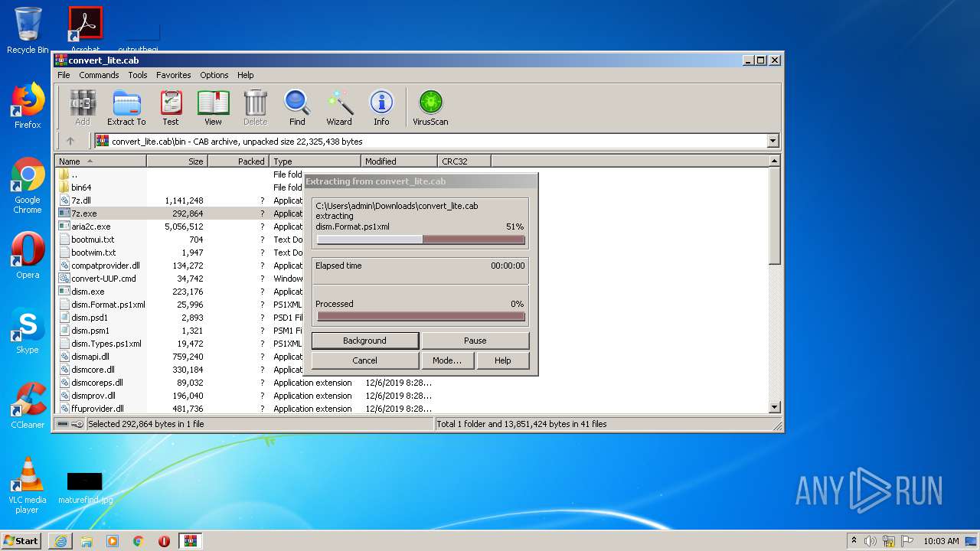980x551 pixels.
Task: Open the Find tool
Action: pyautogui.click(x=297, y=108)
